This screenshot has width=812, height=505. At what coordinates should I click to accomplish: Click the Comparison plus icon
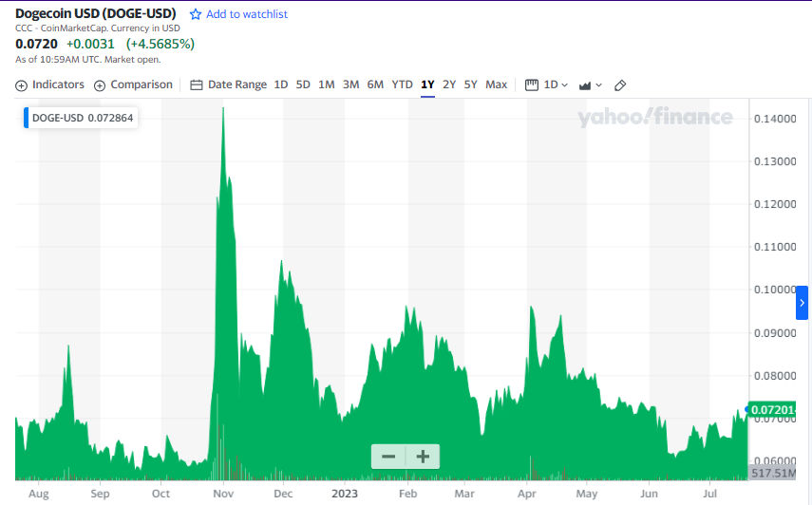[100, 85]
